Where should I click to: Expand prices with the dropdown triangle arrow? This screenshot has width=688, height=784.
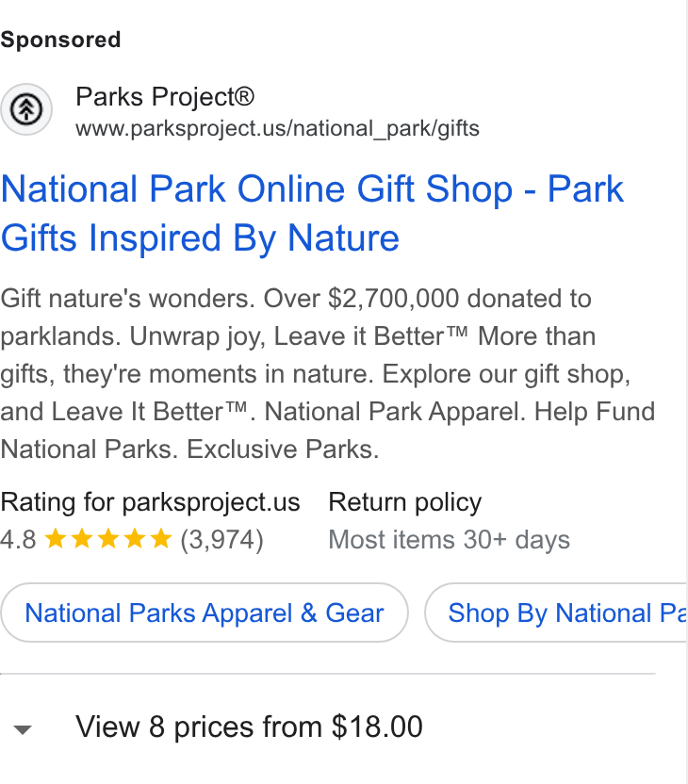coord(23,729)
